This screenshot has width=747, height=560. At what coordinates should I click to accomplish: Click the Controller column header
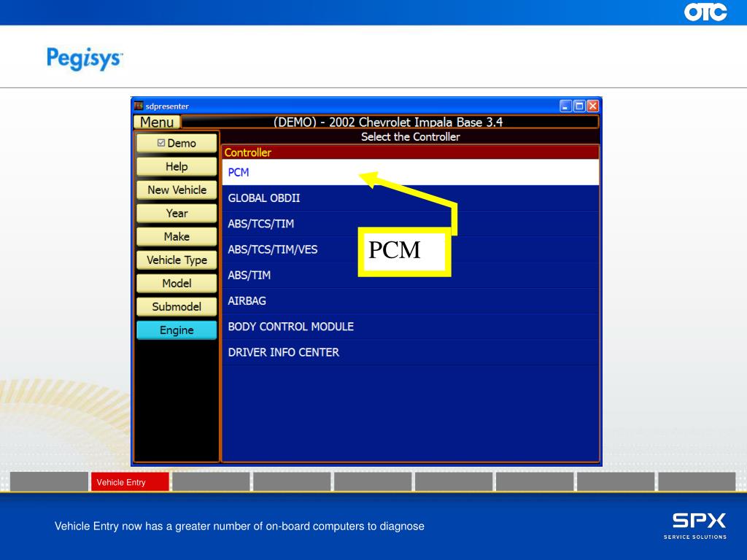410,152
